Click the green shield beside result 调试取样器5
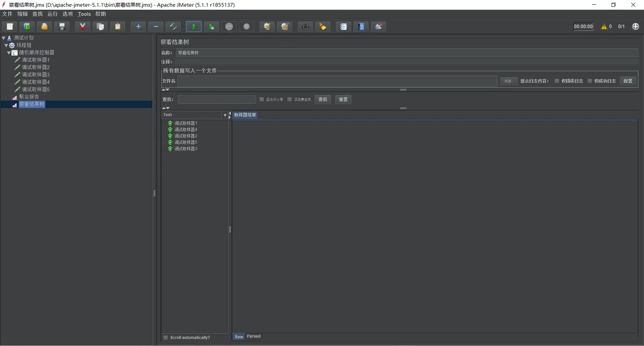644x346 pixels. (x=170, y=143)
